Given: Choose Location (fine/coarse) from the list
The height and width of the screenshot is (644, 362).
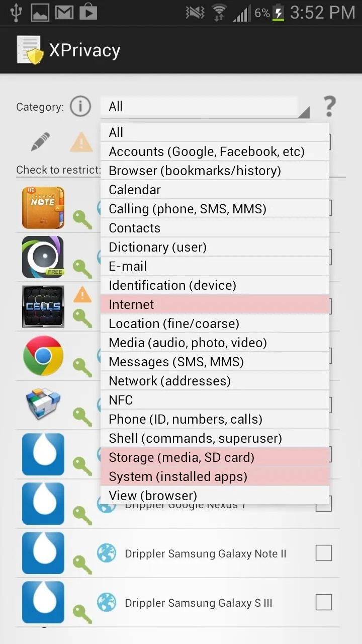Looking at the screenshot, I should point(215,324).
